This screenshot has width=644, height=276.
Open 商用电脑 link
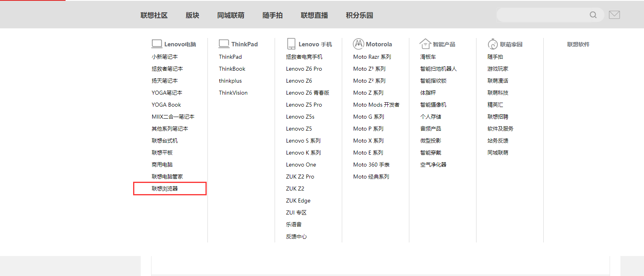[x=162, y=165]
